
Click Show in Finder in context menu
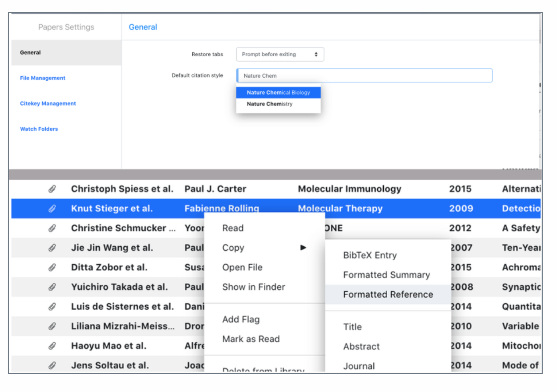pos(253,287)
